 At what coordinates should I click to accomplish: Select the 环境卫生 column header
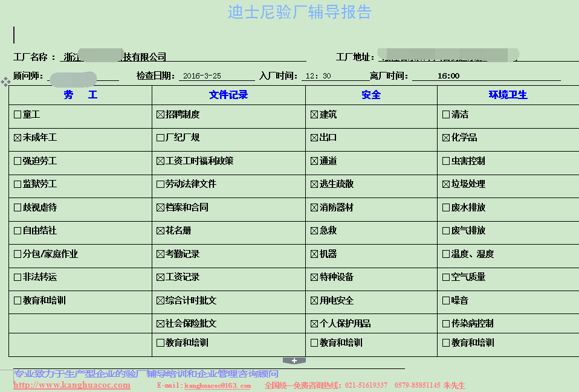click(508, 95)
